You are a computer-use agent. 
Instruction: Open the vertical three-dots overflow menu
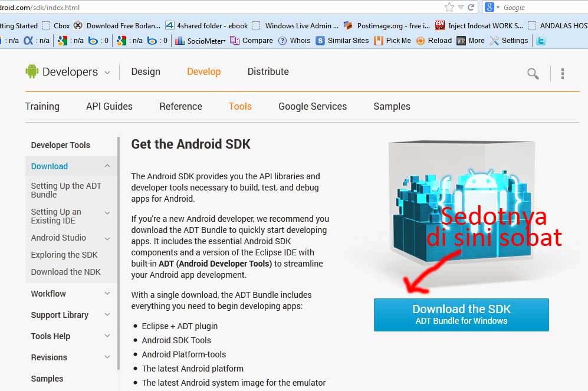pos(562,74)
